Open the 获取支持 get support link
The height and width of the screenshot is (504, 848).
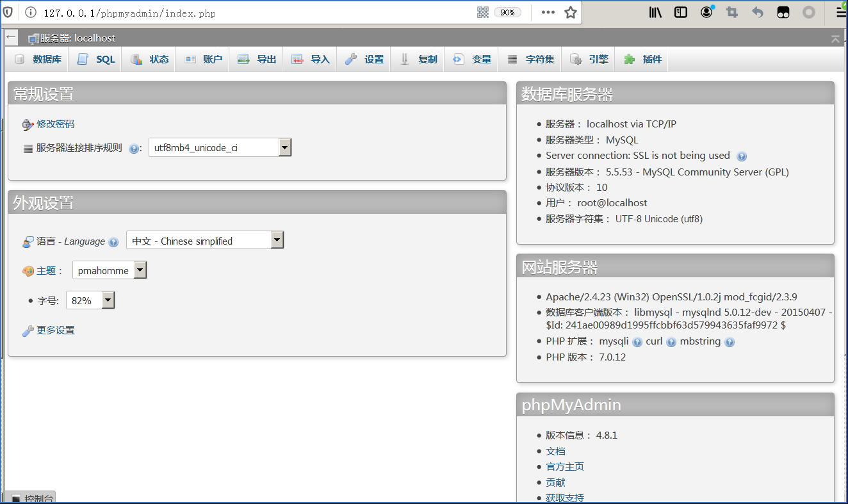click(565, 498)
